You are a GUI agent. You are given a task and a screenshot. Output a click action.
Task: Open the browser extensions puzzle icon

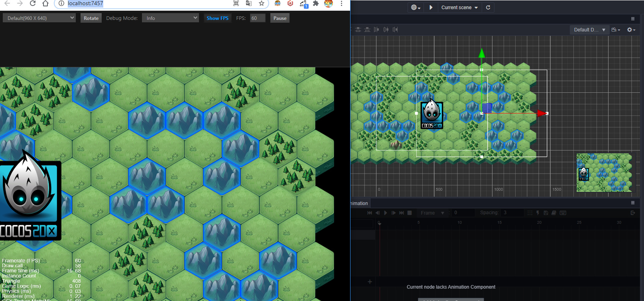pyautogui.click(x=316, y=4)
